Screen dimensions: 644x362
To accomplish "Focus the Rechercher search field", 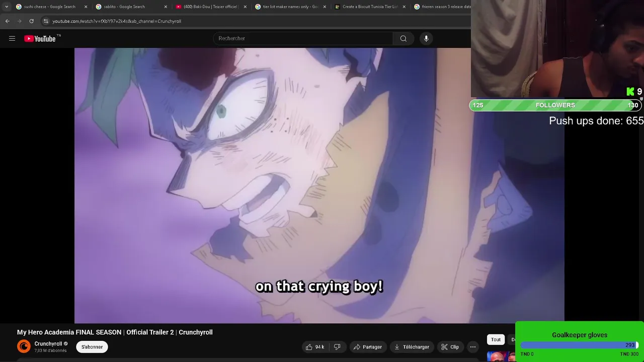I will pyautogui.click(x=303, y=38).
